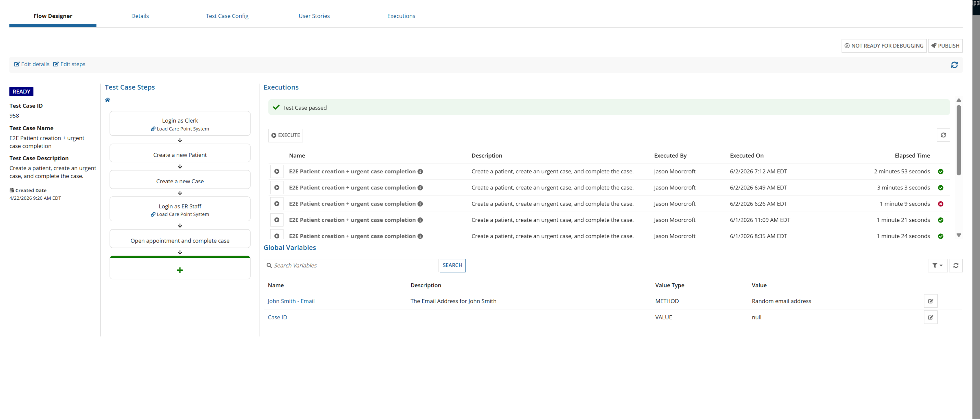Select Open appointment and complete case step
Viewport: 980px width, 419px height.
180,239
